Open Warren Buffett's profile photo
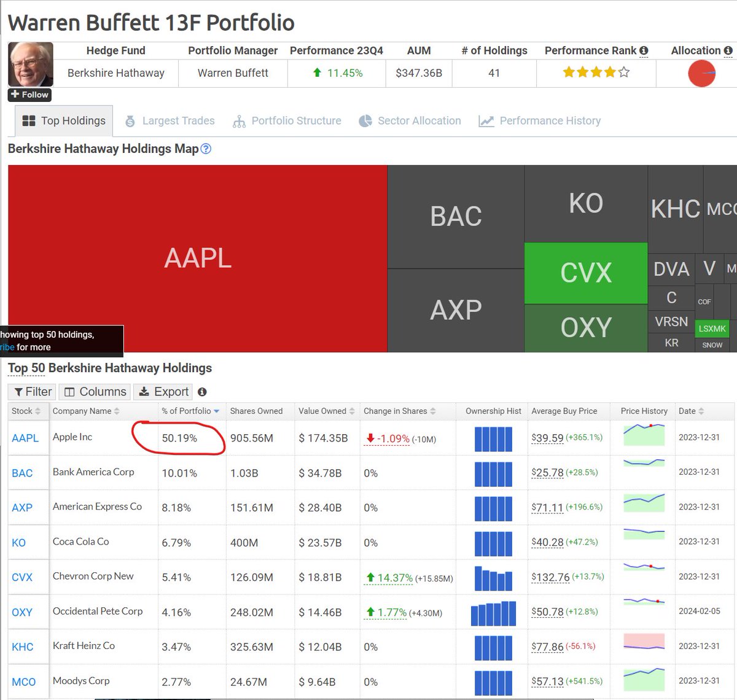The height and width of the screenshot is (700, 737). (x=31, y=64)
